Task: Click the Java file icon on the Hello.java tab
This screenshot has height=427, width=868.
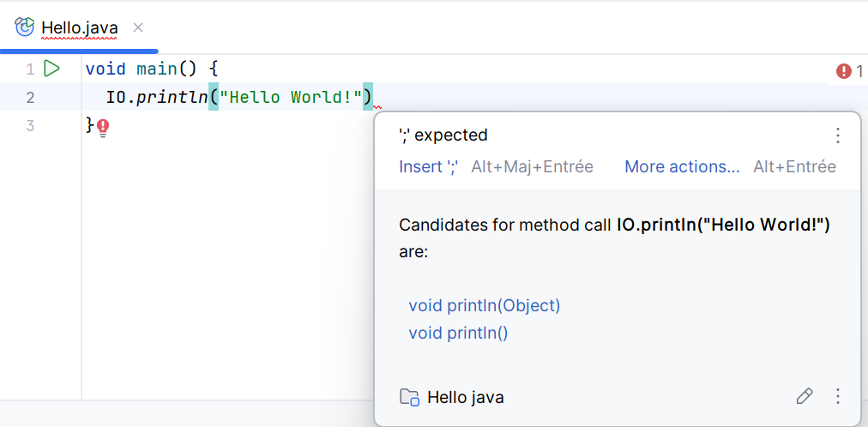Action: (x=25, y=27)
